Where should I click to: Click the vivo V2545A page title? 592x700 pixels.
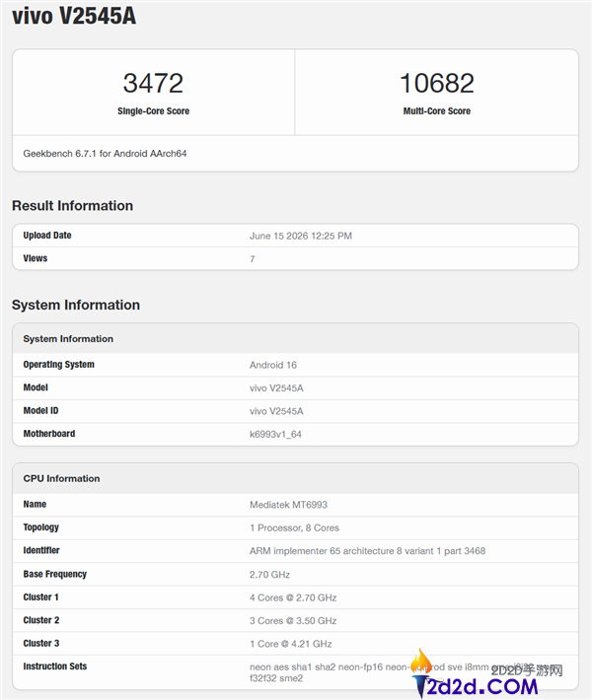[x=74, y=16]
